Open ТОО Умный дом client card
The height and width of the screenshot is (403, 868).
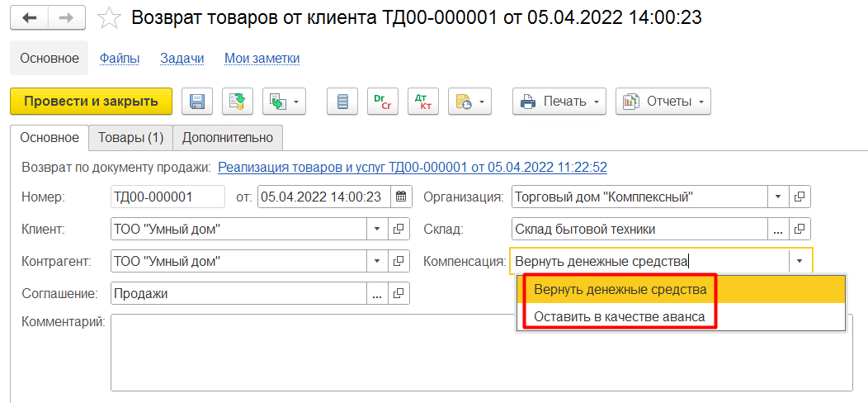(x=399, y=229)
